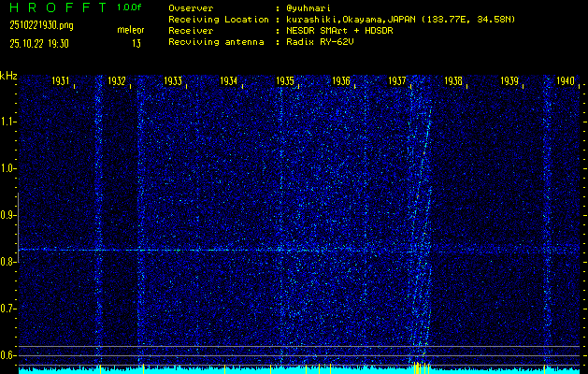
Task: Click the 1939 time marker
Action: click(x=509, y=81)
